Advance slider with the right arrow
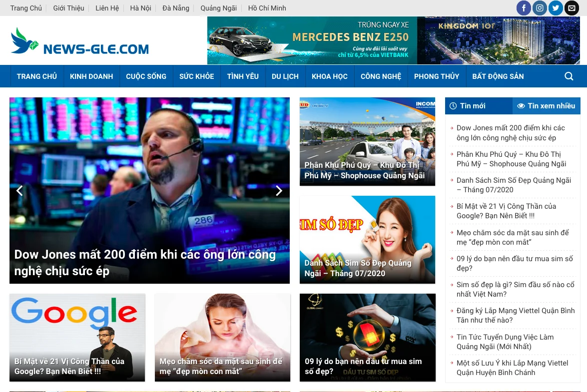Screen dimensions: 587x392 279,191
